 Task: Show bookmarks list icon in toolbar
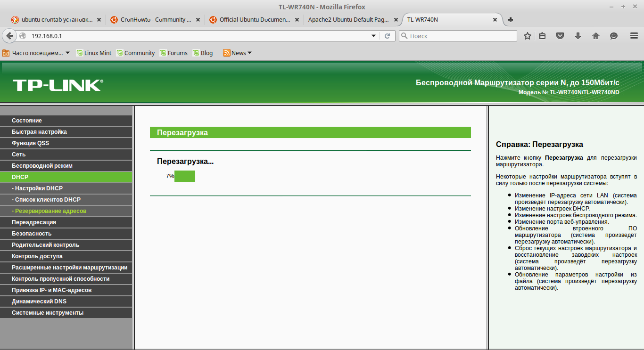click(543, 36)
